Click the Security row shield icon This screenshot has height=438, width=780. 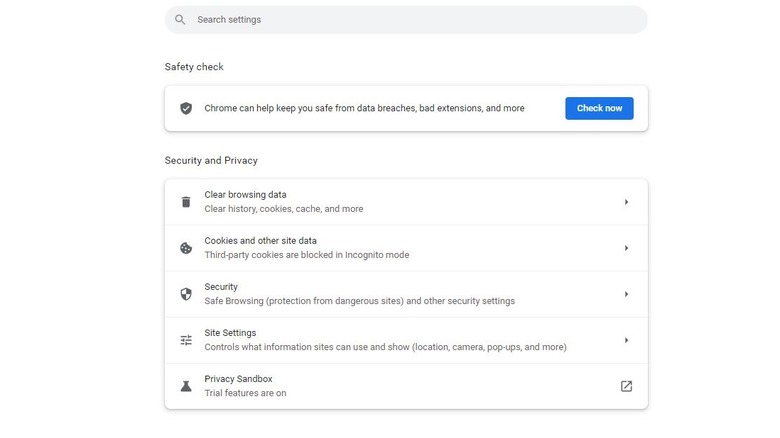[186, 294]
